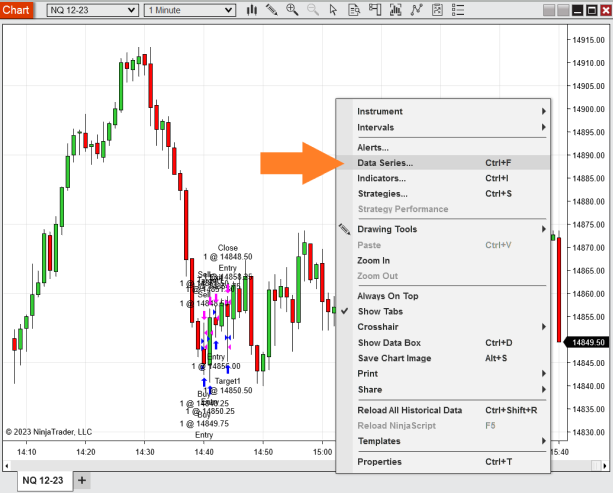Click the zoom out magnifier icon
Screen dimensions: 613x493
[x=313, y=10]
